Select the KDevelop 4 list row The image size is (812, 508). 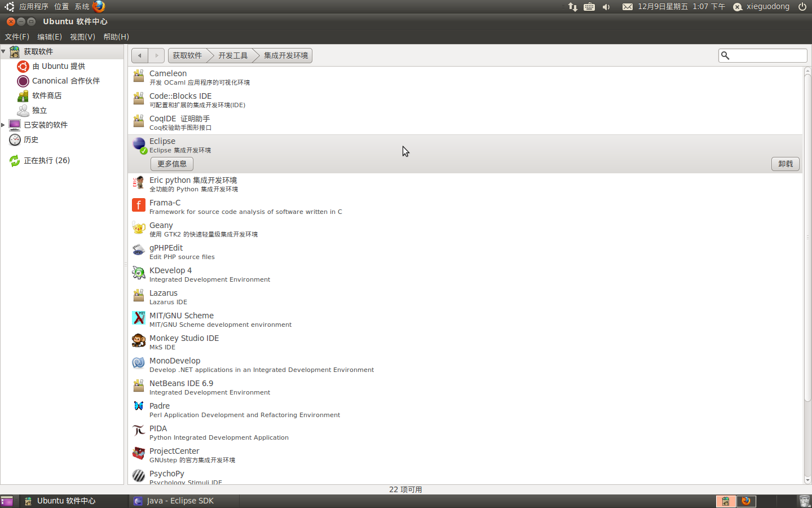(x=465, y=274)
